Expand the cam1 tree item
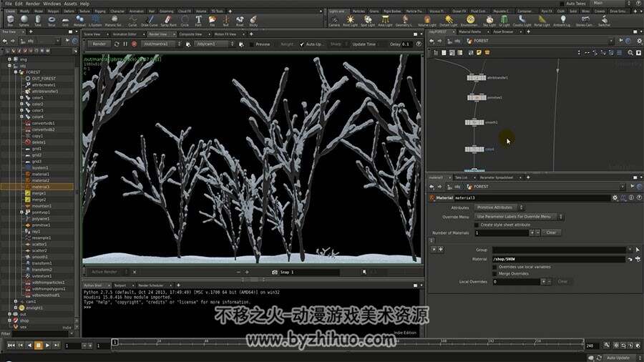Viewport: 644px width, 362px height. click(16, 301)
